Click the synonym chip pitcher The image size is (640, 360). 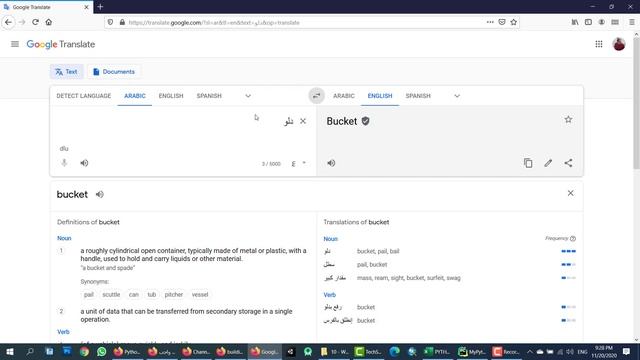coord(173,294)
